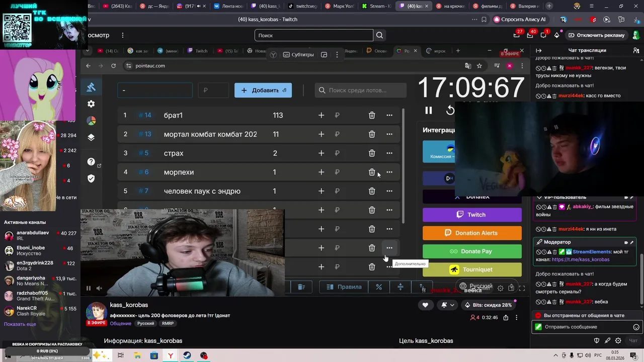The width and height of the screenshot is (644, 362).
Task: Open a new browser tab
Action: coord(549,6)
